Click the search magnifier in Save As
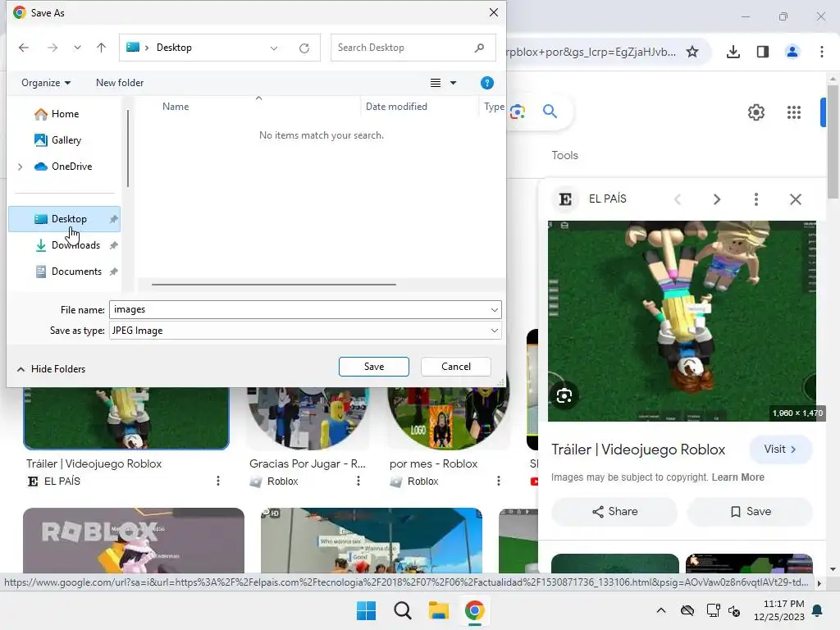The height and width of the screenshot is (630, 840). (x=479, y=48)
